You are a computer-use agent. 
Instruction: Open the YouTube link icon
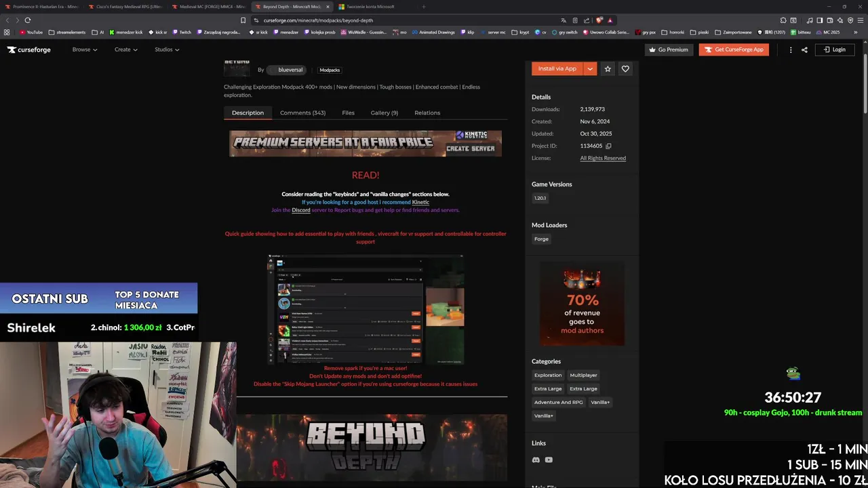pos(549,460)
